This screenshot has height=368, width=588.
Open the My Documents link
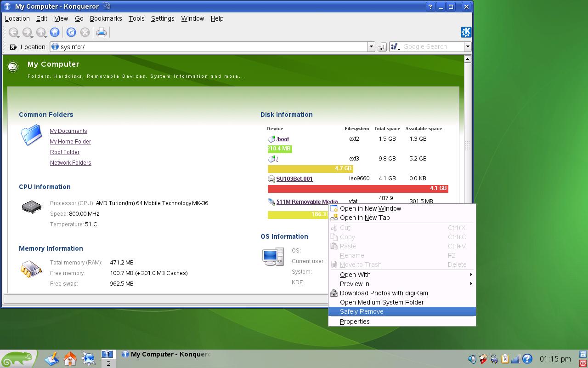(68, 131)
